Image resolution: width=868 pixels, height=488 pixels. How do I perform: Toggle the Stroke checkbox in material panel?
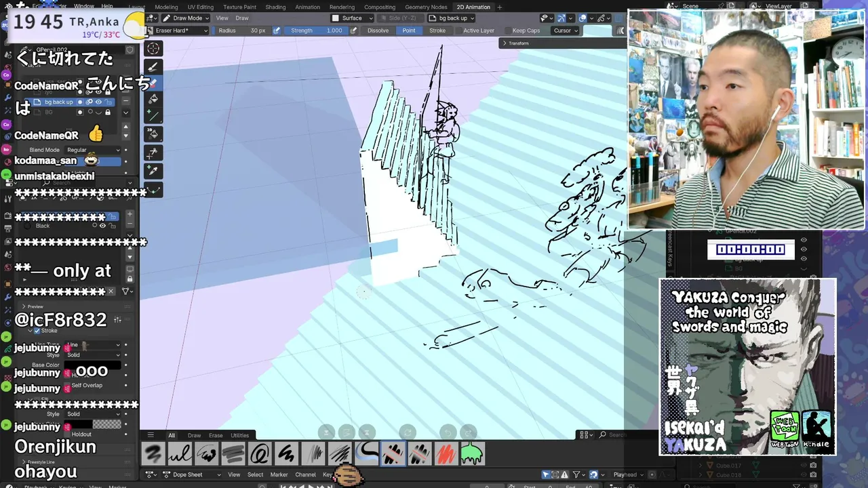point(37,331)
